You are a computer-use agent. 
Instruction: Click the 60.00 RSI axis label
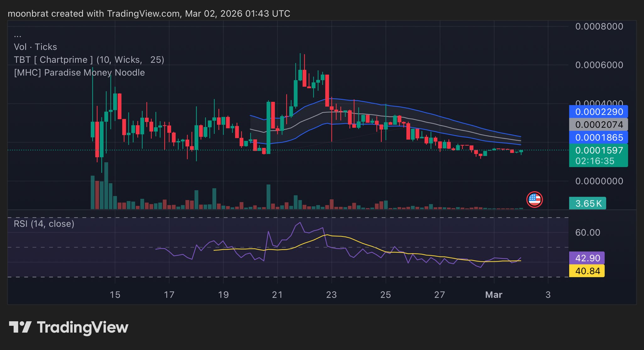tap(587, 232)
